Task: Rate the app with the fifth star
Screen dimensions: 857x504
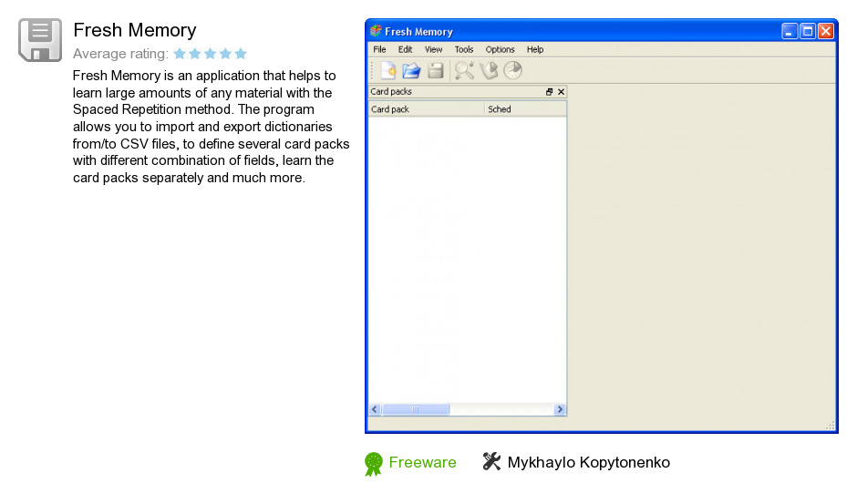Action: click(241, 54)
